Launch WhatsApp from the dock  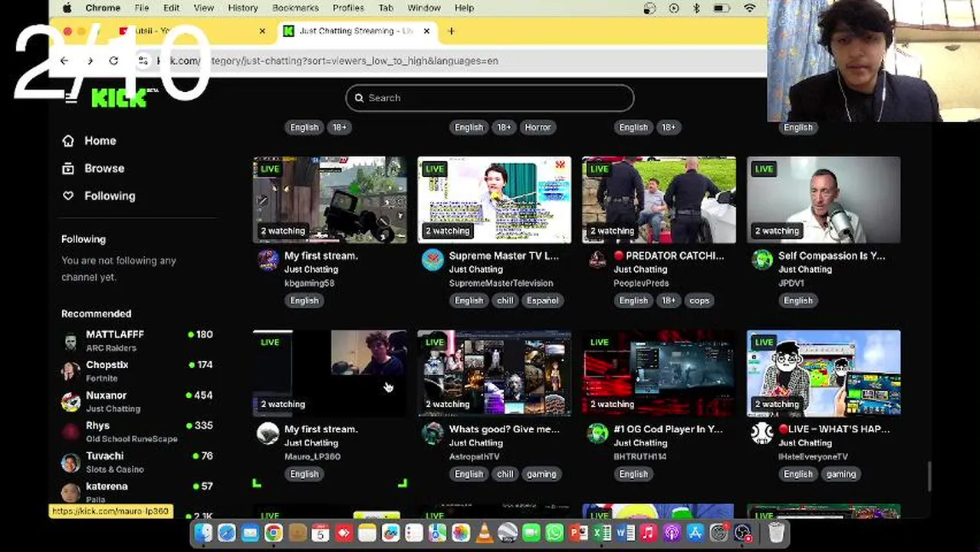click(x=554, y=533)
